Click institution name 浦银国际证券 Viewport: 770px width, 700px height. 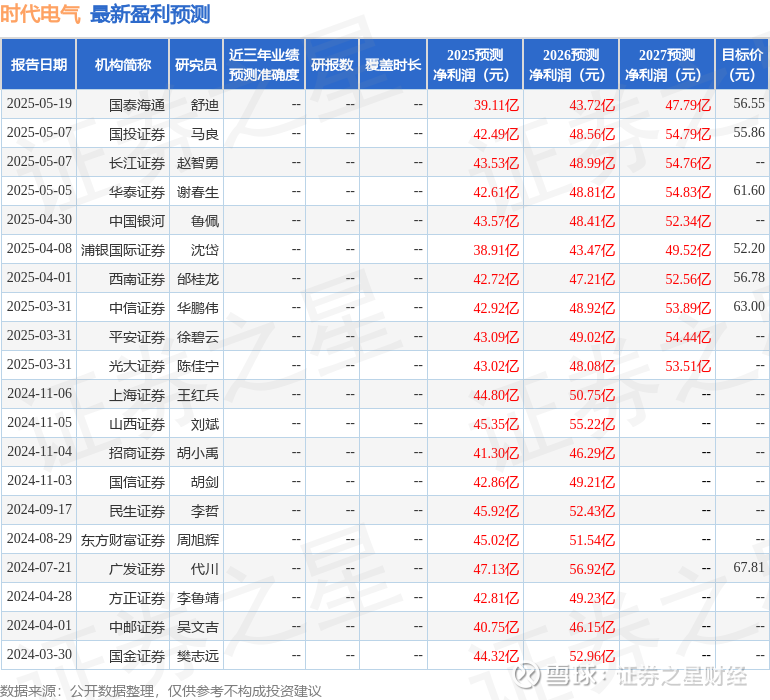123,250
